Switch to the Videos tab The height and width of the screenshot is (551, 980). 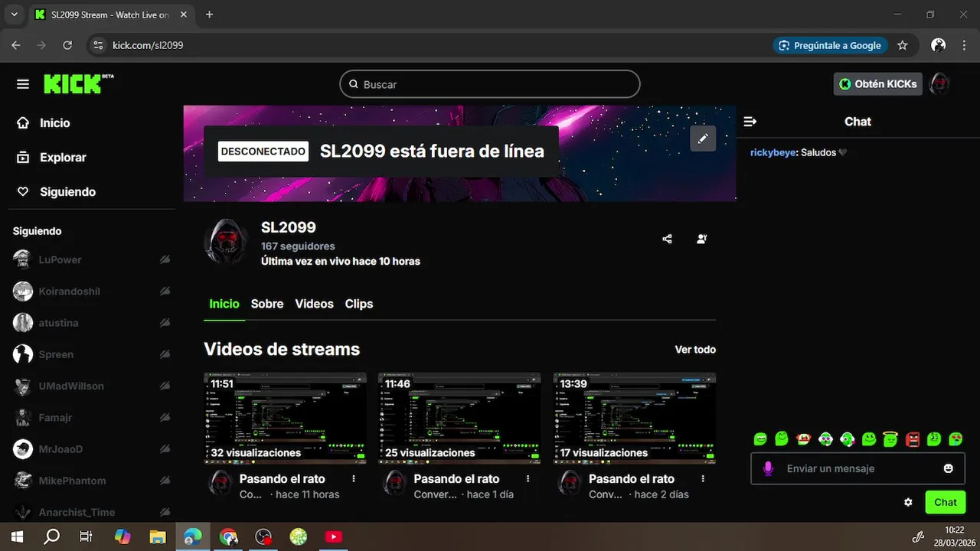[315, 304]
